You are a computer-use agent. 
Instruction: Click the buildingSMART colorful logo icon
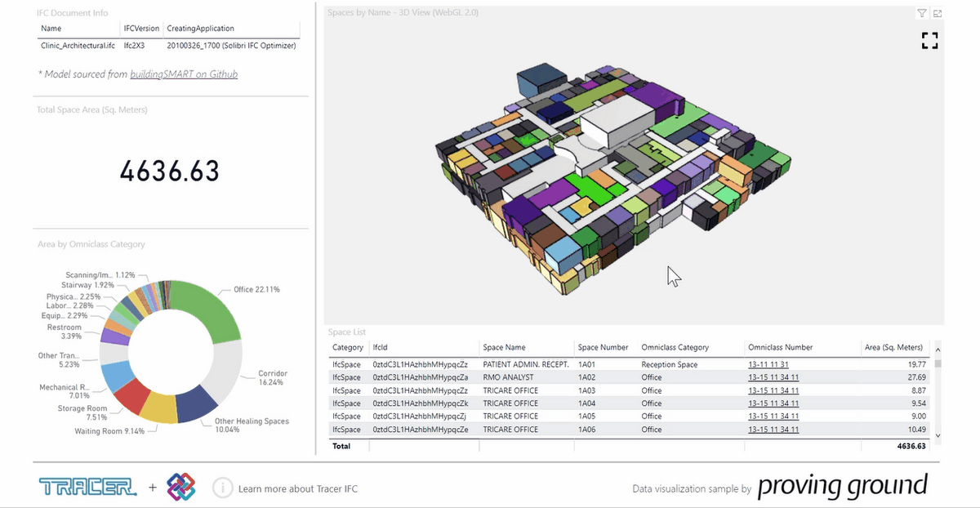click(181, 488)
